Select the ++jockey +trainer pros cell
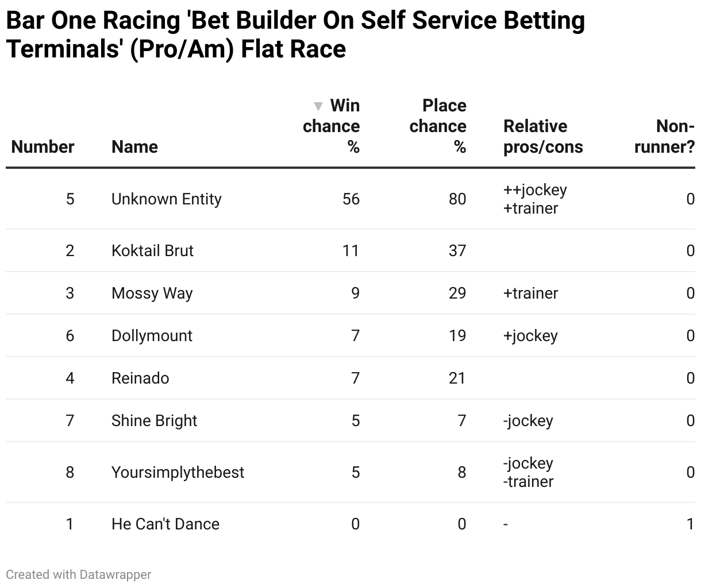701x588 pixels. click(535, 199)
